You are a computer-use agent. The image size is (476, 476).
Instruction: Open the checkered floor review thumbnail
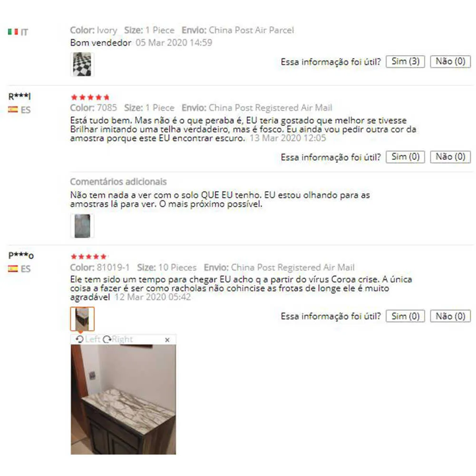point(82,64)
